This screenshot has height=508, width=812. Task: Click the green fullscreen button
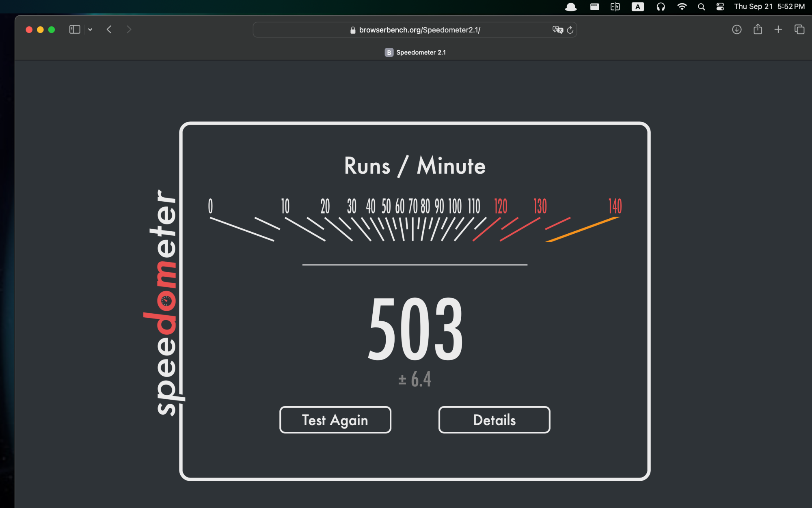pyautogui.click(x=52, y=30)
